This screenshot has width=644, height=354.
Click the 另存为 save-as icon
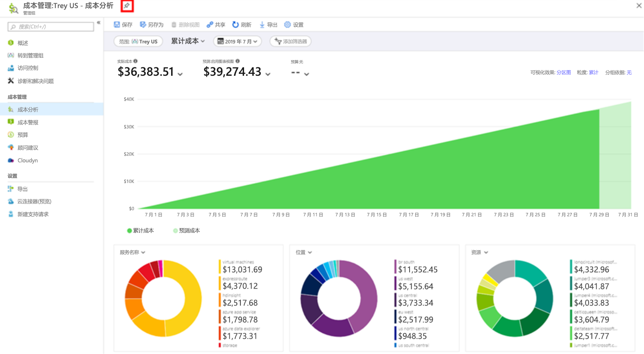pyautogui.click(x=143, y=24)
